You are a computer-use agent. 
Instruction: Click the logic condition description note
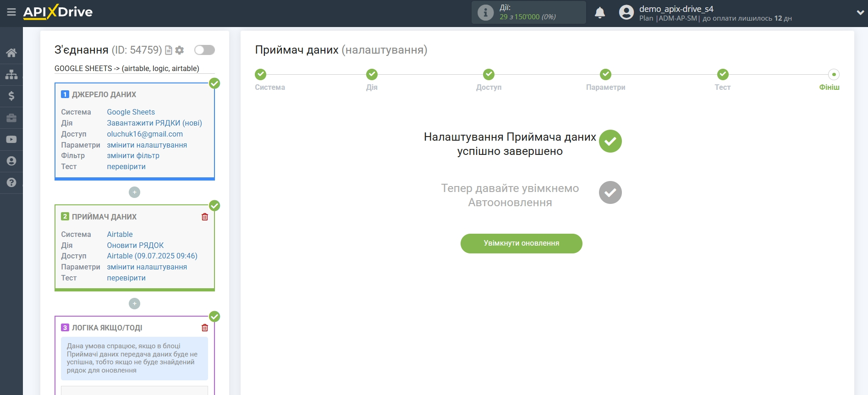tap(134, 358)
